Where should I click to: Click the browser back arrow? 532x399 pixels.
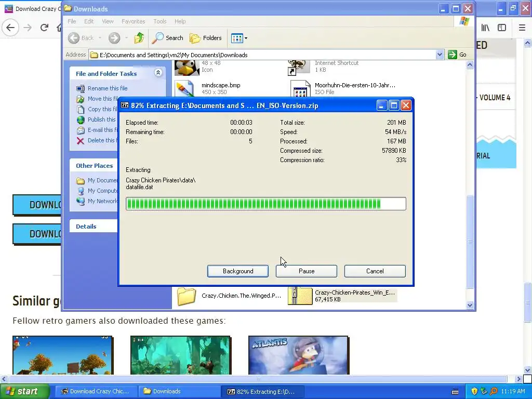10,28
